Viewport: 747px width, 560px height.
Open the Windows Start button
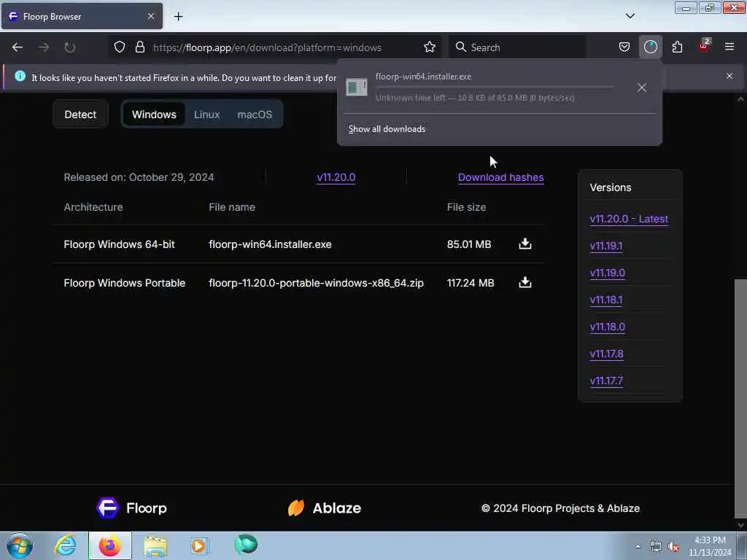click(20, 545)
